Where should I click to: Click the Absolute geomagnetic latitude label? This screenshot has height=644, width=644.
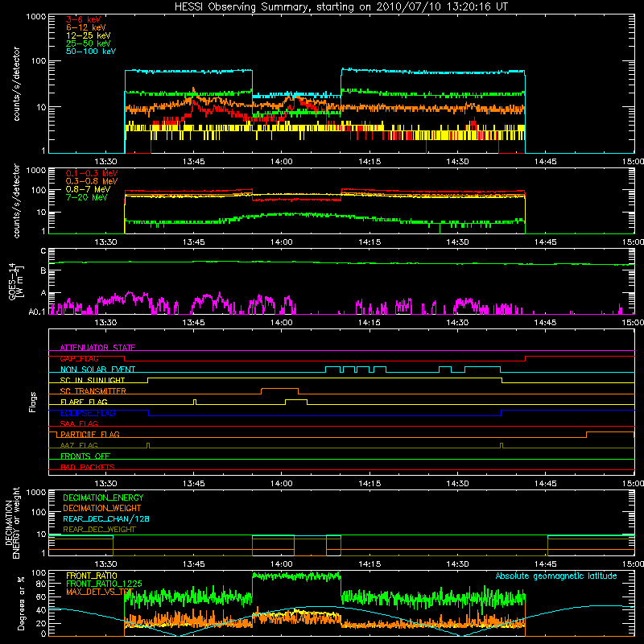[x=556, y=576]
